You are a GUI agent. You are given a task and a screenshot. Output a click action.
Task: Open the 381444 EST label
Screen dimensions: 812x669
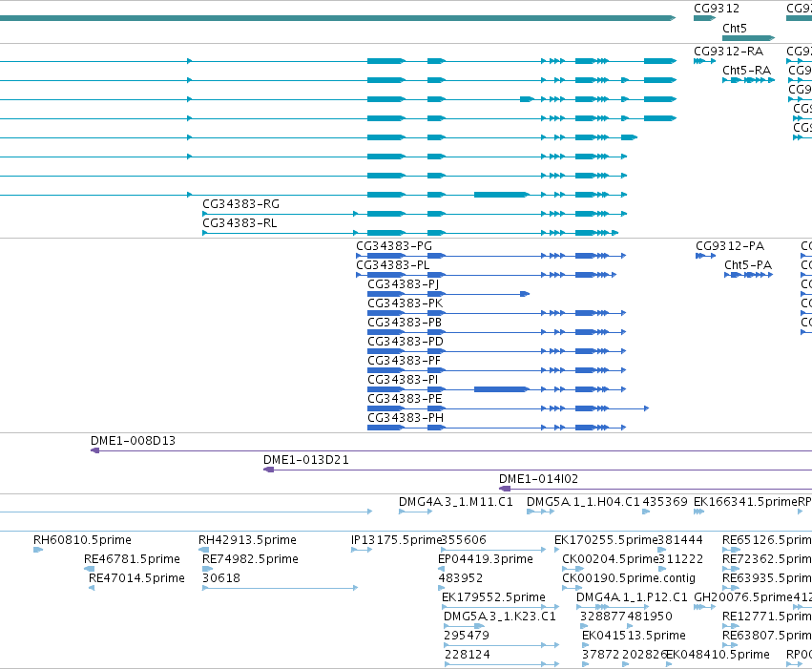coord(680,540)
